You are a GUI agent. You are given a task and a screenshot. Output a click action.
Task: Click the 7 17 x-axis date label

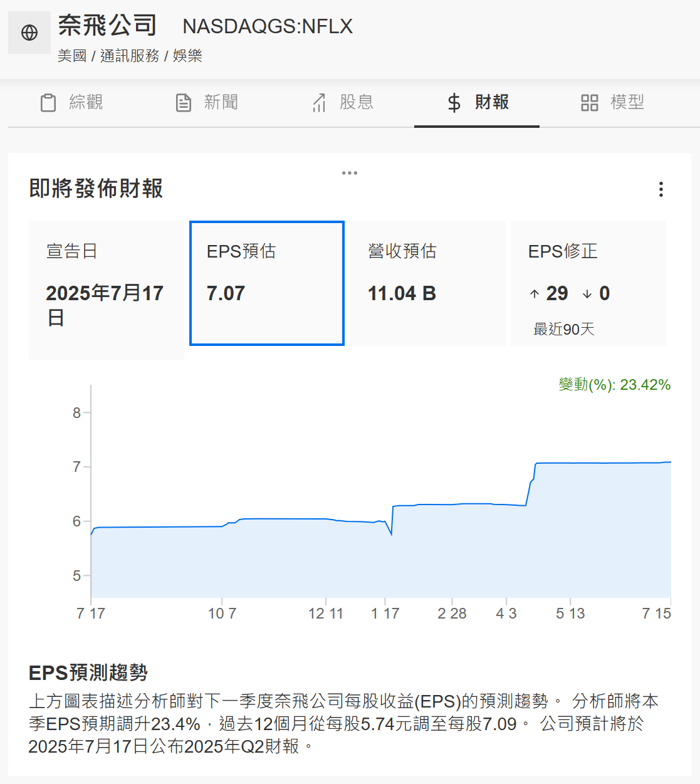(x=91, y=614)
